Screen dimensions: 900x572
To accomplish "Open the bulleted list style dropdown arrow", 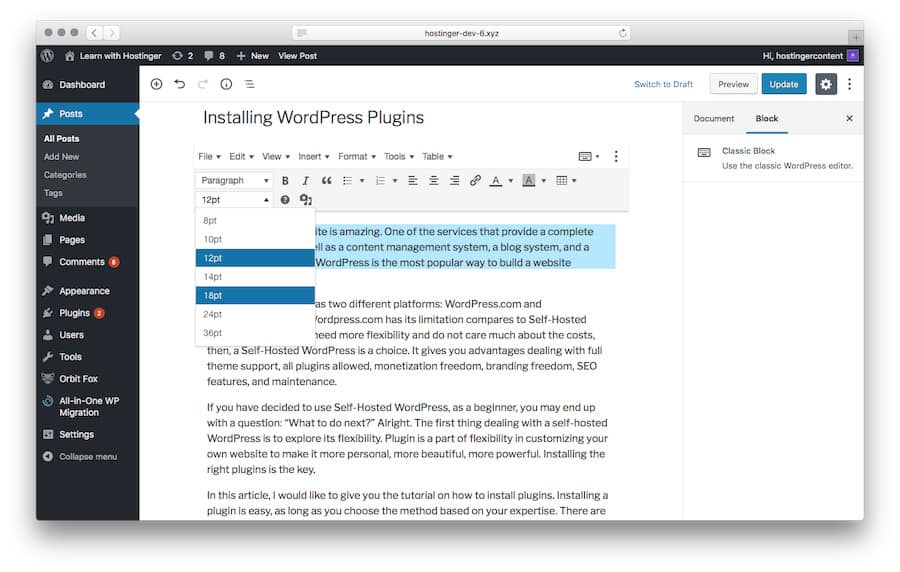I will tap(362, 181).
